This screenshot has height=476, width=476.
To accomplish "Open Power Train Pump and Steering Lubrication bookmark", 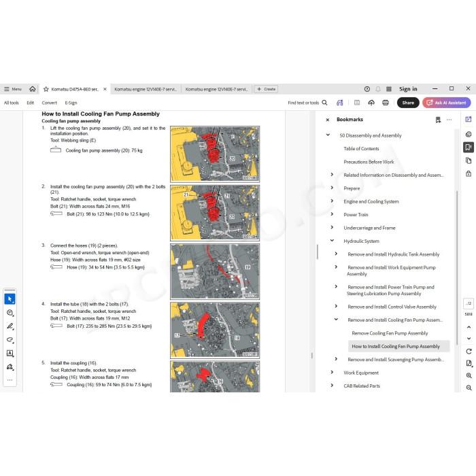I will click(x=391, y=290).
